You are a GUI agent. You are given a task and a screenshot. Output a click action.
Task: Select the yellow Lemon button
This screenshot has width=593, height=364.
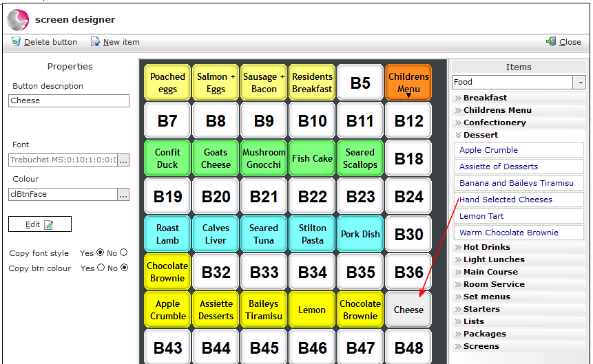312,310
